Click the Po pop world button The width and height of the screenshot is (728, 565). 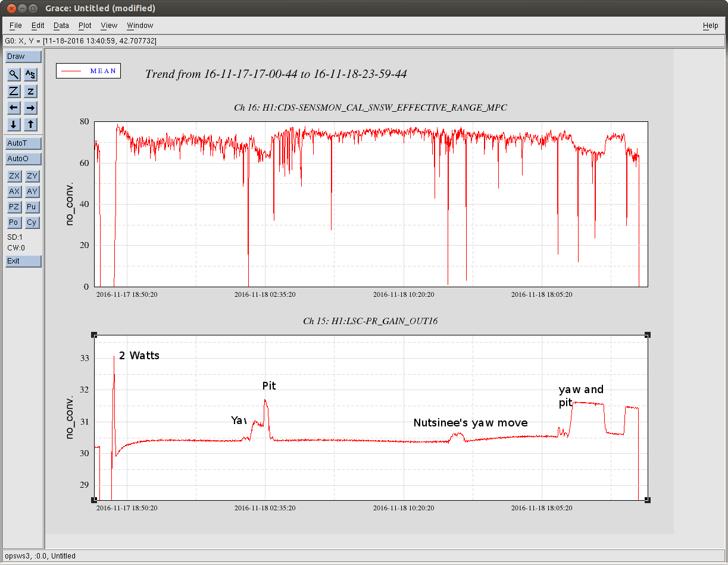click(14, 222)
